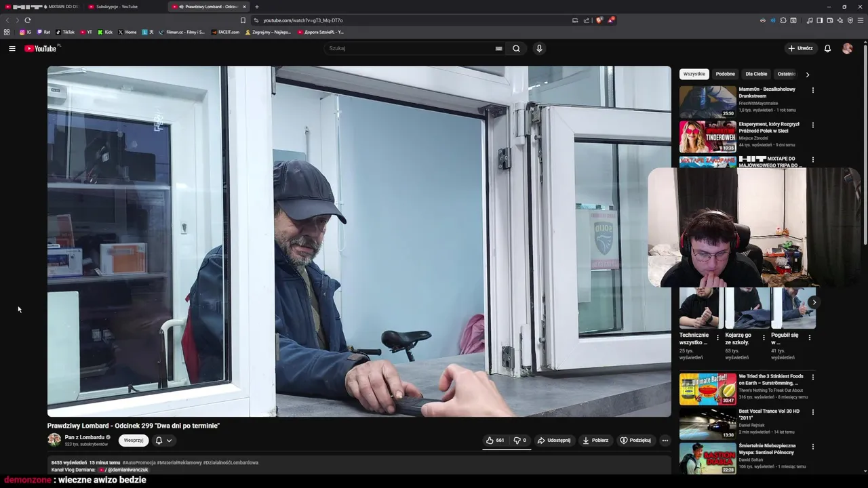The height and width of the screenshot is (488, 868).
Task: Open the browser main menu
Action: 861,20
